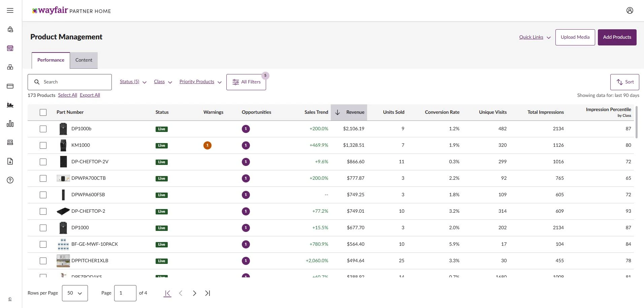The height and width of the screenshot is (308, 644).
Task: Click the Add Products button
Action: pos(617,37)
